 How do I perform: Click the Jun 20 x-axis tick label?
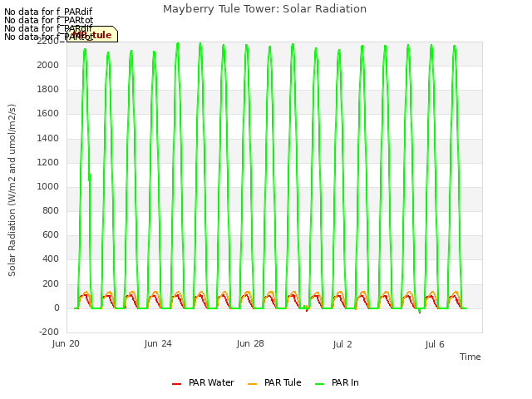coord(66,343)
